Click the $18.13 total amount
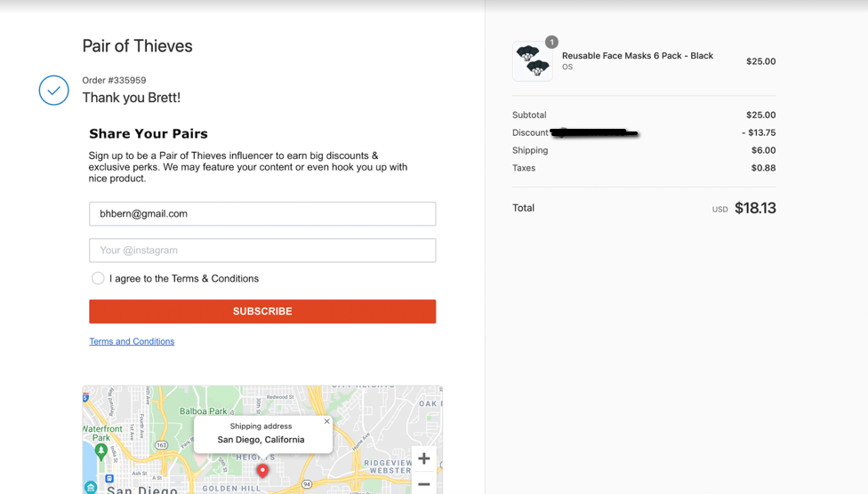Screen dimensions: 868x494 (755, 208)
